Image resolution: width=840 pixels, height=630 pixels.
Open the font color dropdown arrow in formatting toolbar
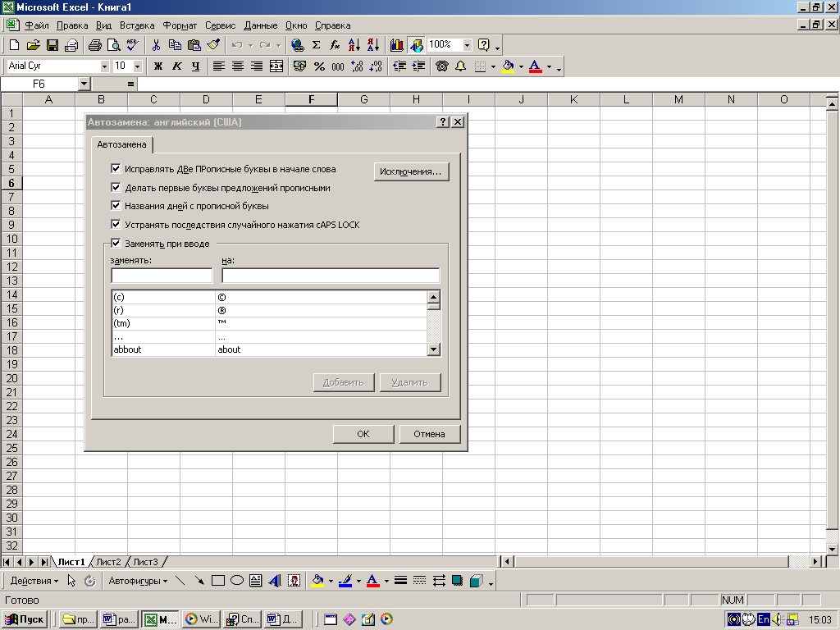[549, 67]
